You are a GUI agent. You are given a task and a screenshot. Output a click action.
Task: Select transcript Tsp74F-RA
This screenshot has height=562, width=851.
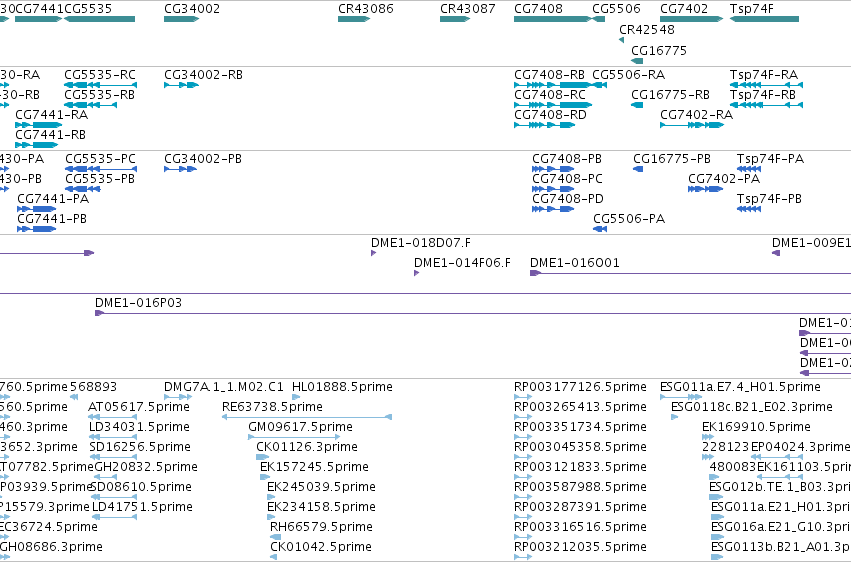click(766, 85)
